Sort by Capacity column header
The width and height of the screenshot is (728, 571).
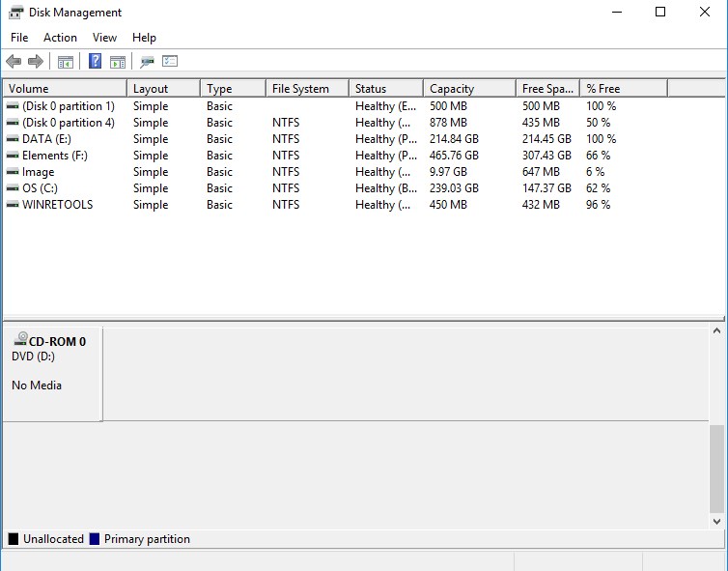click(470, 88)
